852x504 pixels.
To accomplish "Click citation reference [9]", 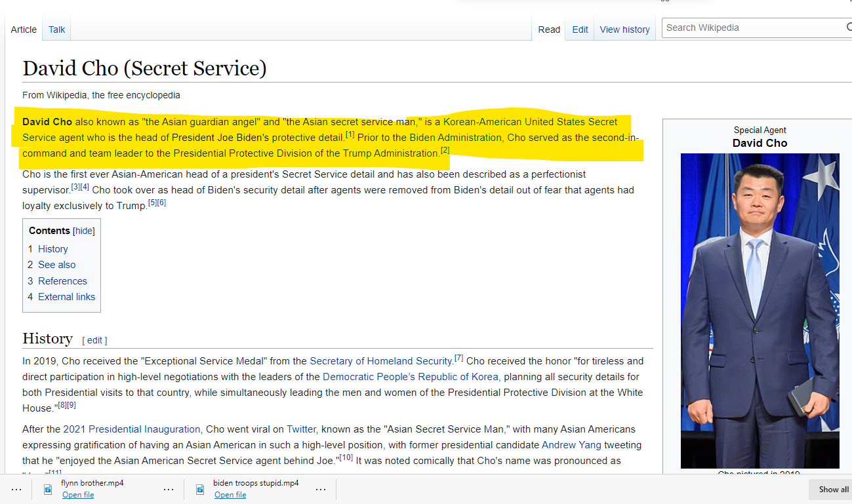I will 71,406.
